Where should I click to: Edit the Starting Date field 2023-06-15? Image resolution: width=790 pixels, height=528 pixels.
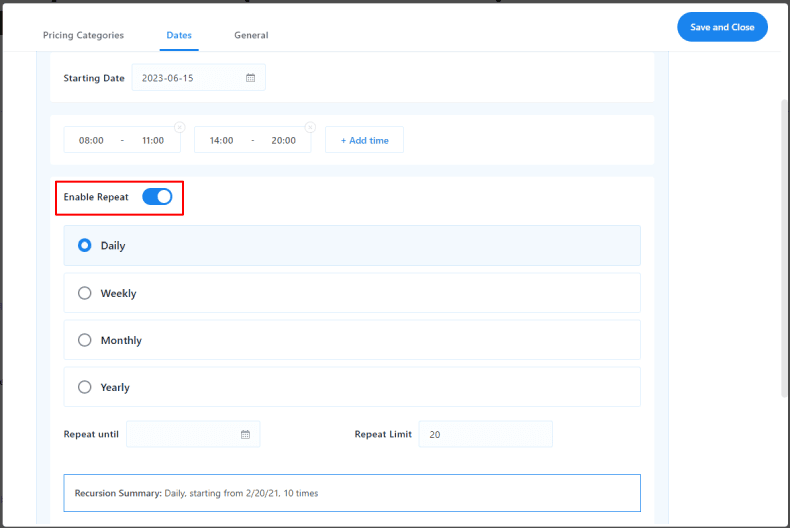click(199, 78)
